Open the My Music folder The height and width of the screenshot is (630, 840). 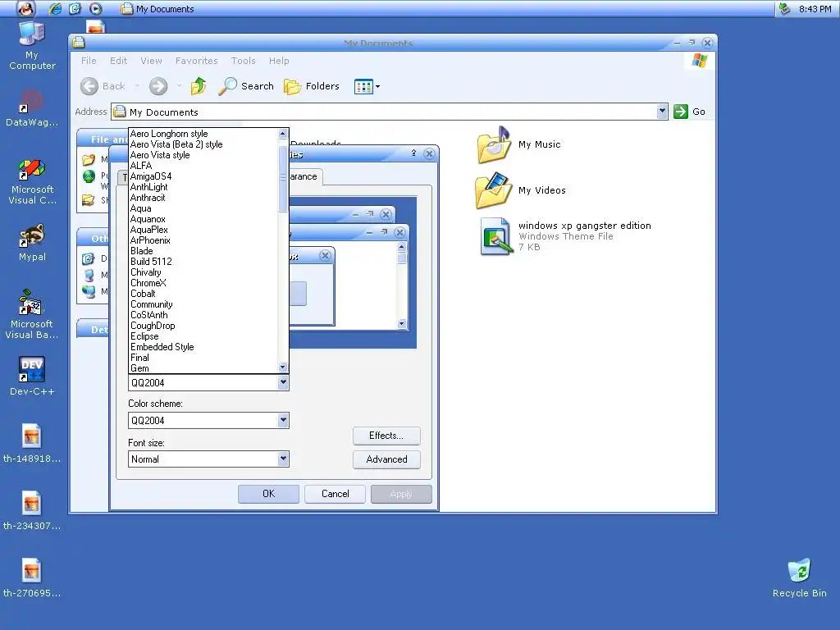pyautogui.click(x=518, y=144)
